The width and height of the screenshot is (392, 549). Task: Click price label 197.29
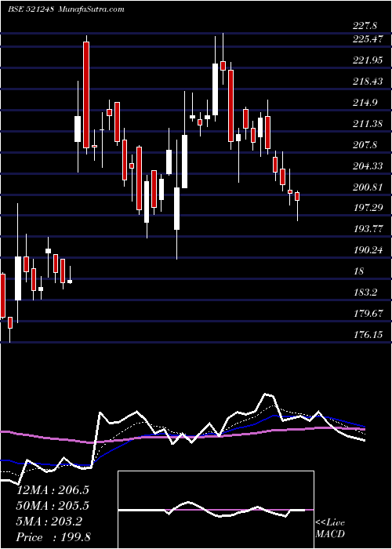[x=368, y=209]
